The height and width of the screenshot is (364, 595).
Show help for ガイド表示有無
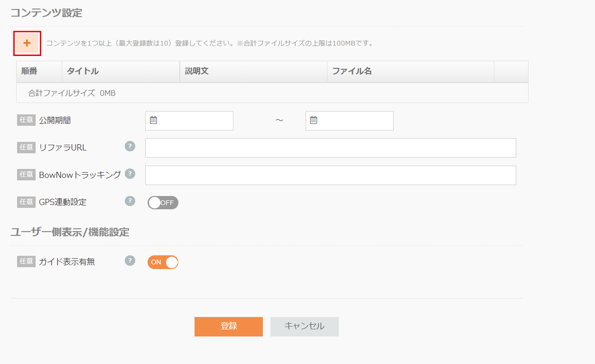point(130,261)
